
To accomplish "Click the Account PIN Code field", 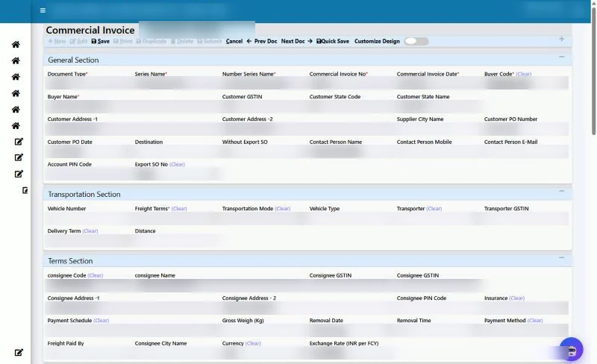I will tap(89, 174).
